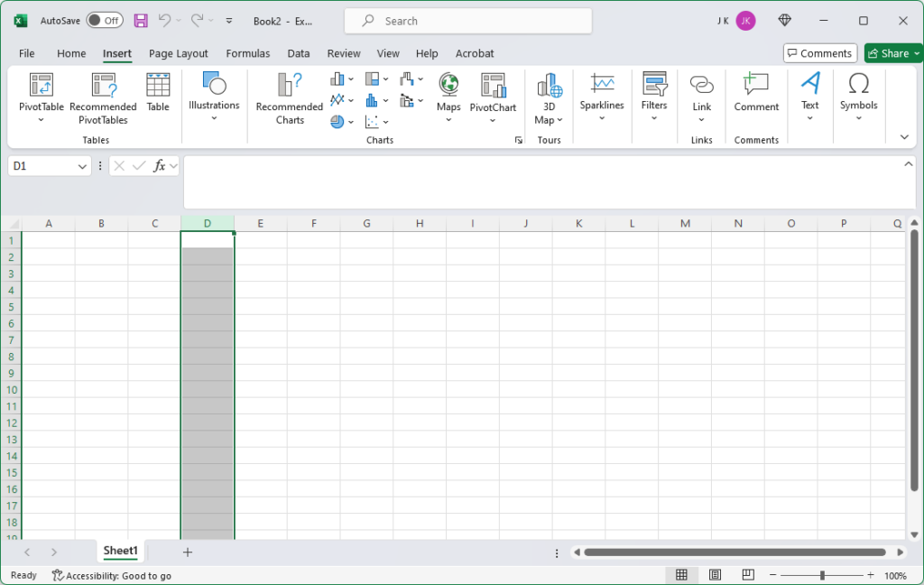The image size is (924, 585).
Task: Open the Maps chart tool
Action: (x=448, y=95)
